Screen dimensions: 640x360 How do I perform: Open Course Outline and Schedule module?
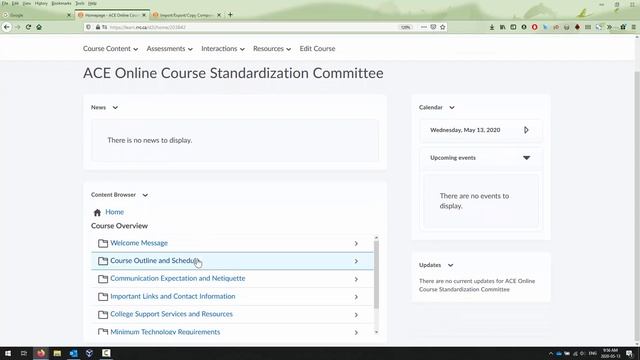pyautogui.click(x=155, y=260)
